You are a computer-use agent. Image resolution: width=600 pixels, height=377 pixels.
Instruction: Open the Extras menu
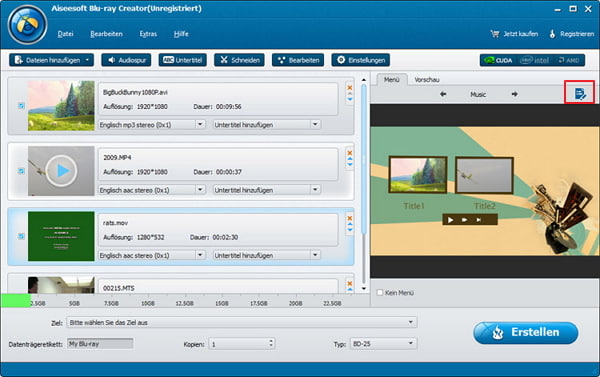tap(148, 34)
